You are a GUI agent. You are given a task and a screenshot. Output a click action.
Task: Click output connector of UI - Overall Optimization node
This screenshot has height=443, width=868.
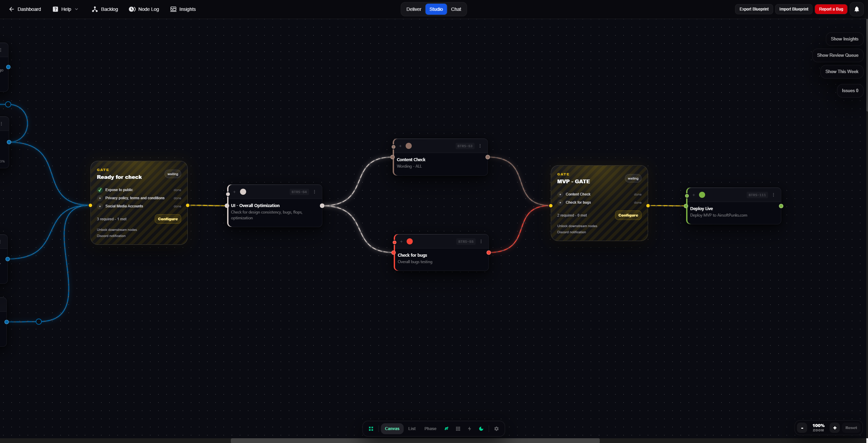coord(322,206)
